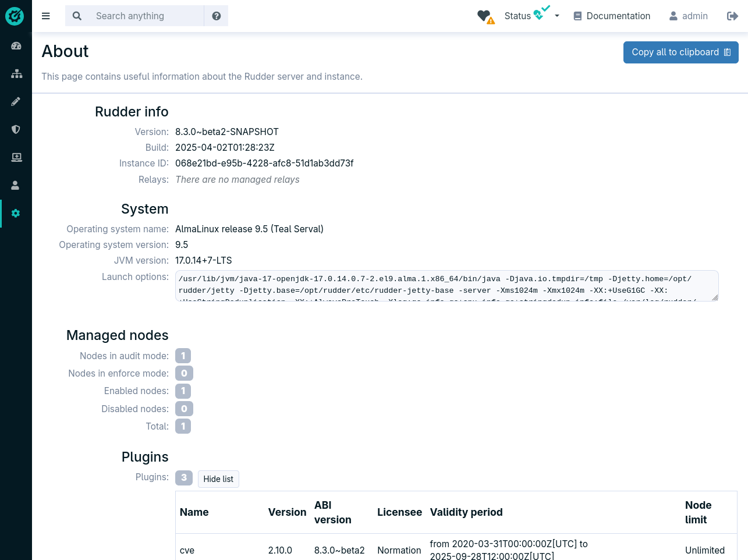Click the Unlimited node limit cell
748x560 pixels.
(x=705, y=550)
